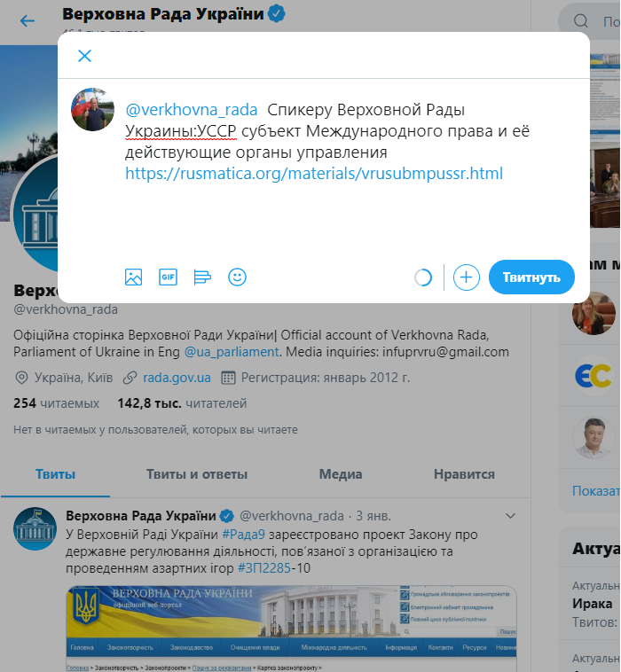
Task: Click the suggested account avatar of man in white shirt
Action: point(593,438)
